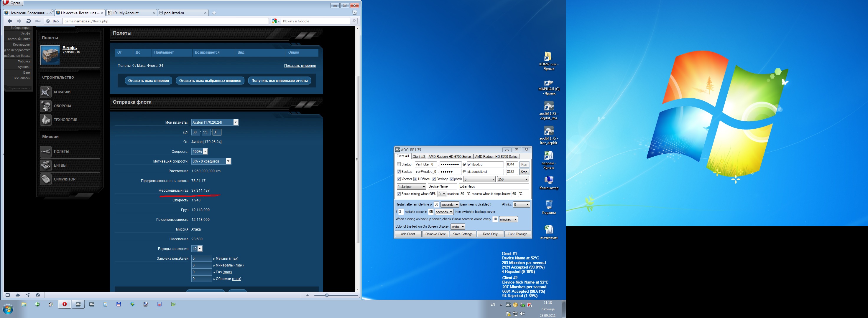
Task: Open Мои планеты Avalon dropdown
Action: click(215, 122)
